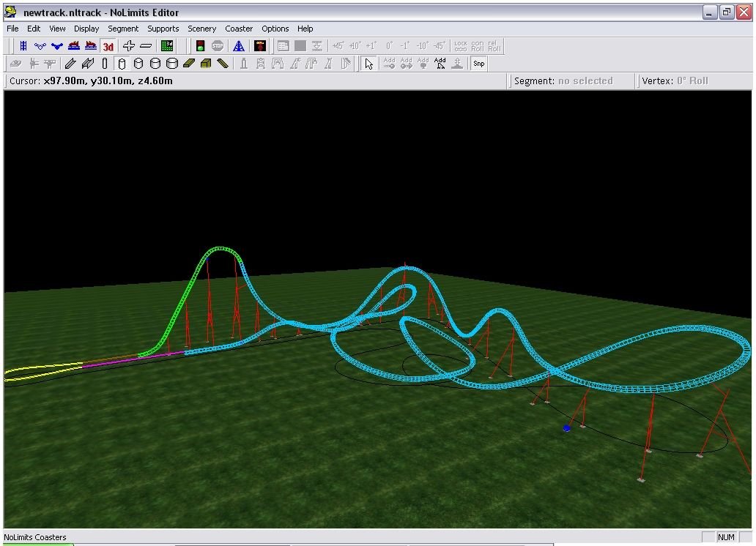This screenshot has width=756, height=546.
Task: Open the Coaster menu
Action: [x=239, y=29]
